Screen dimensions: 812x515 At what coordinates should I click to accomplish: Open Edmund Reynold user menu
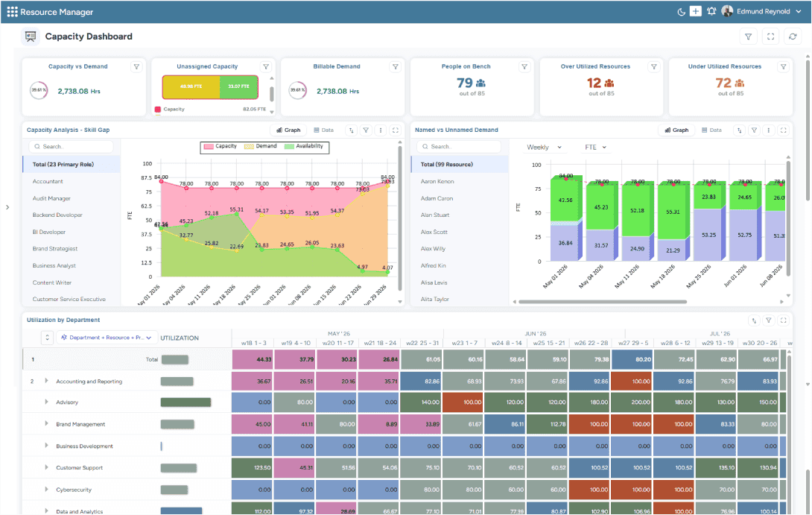pos(762,11)
